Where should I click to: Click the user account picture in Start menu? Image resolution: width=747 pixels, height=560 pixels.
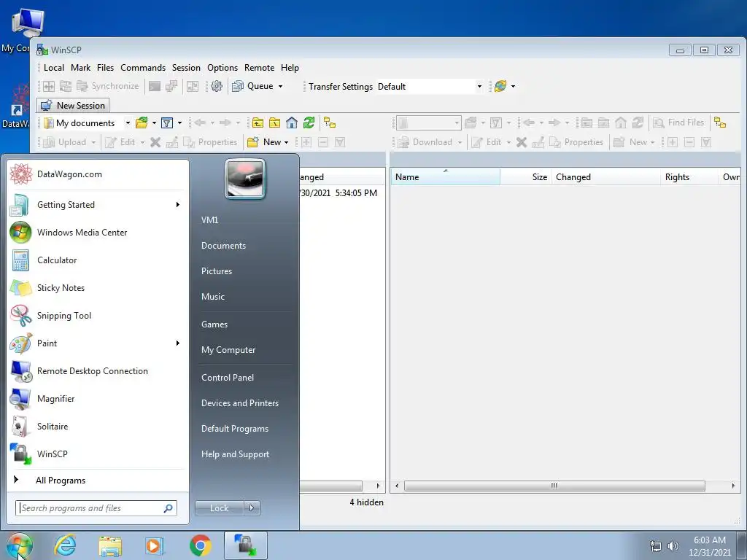coord(245,179)
